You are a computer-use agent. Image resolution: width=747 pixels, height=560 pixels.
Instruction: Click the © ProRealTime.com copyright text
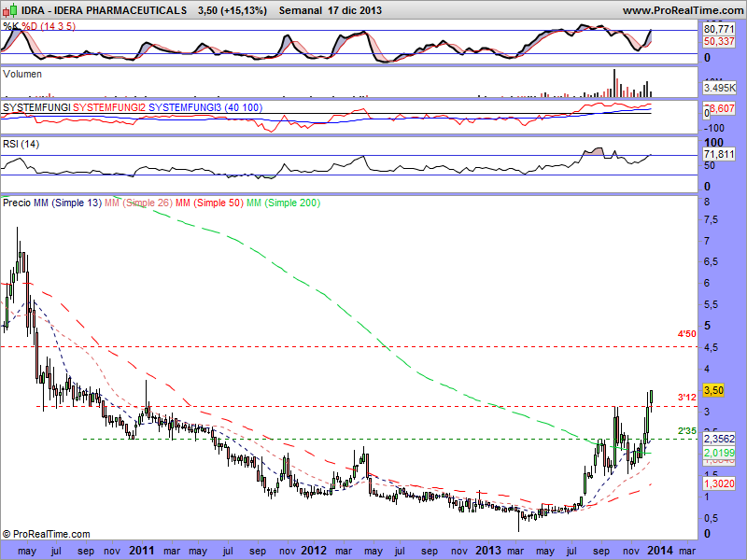click(x=46, y=534)
